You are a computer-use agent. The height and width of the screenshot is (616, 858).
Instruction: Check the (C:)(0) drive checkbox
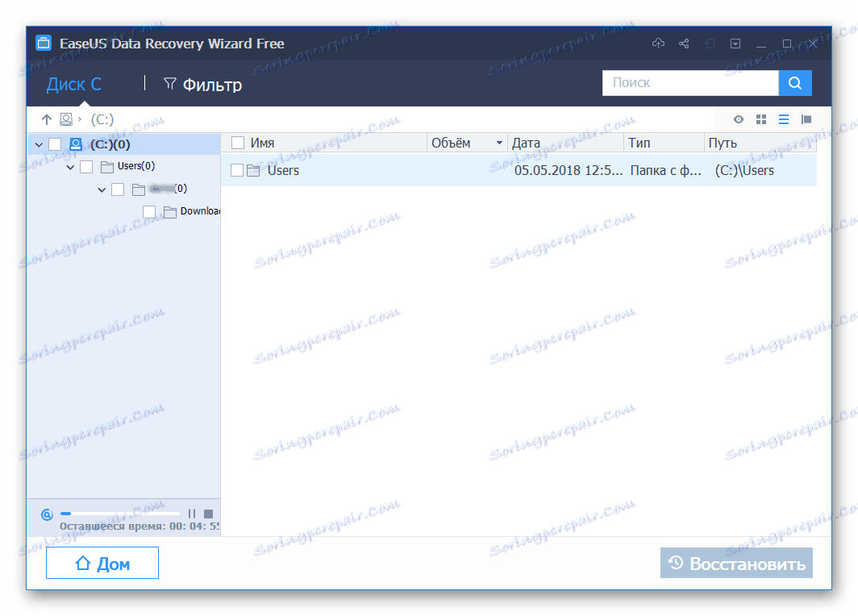pyautogui.click(x=55, y=144)
